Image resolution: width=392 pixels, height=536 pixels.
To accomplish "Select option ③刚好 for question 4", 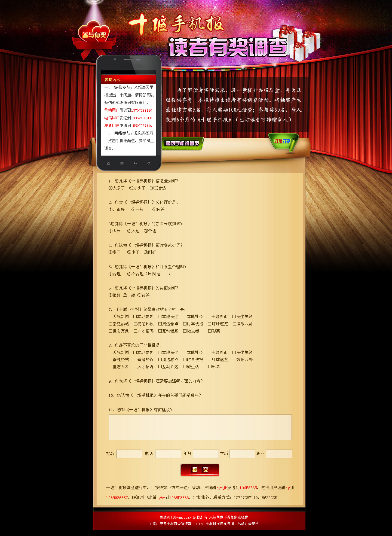I will tap(150, 252).
